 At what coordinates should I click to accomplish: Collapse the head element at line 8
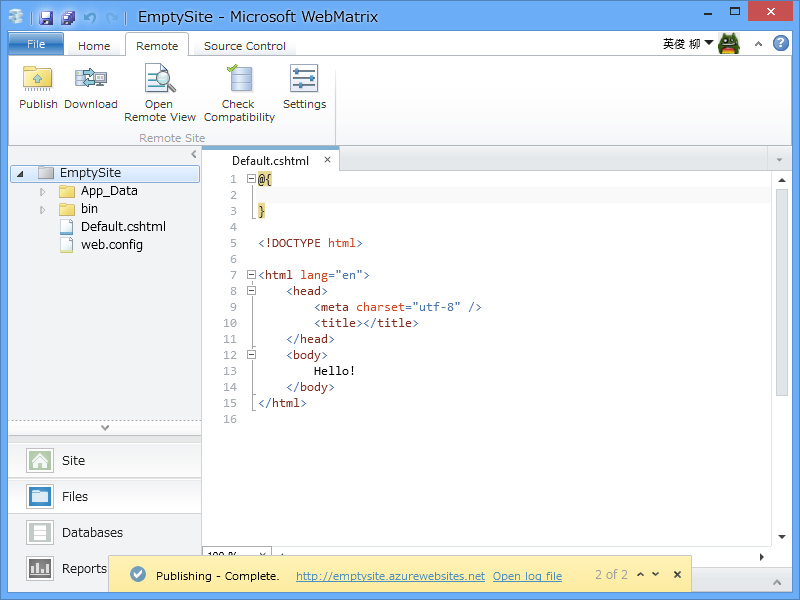(251, 290)
